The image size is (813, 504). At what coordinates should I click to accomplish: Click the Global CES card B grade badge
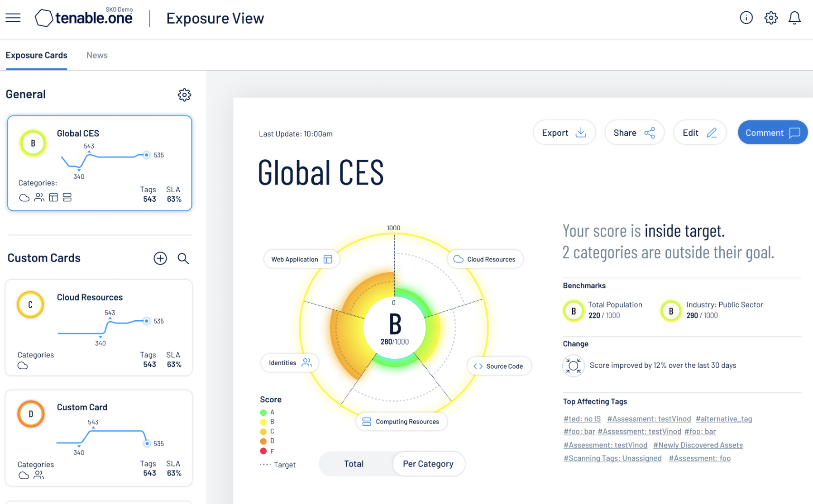tap(33, 143)
